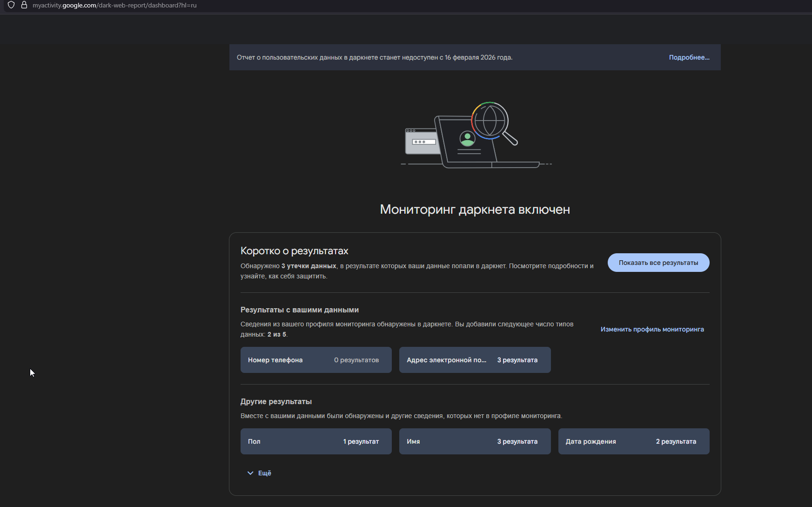Select the Пол result card
Screen dimensions: 812x507
coord(316,441)
